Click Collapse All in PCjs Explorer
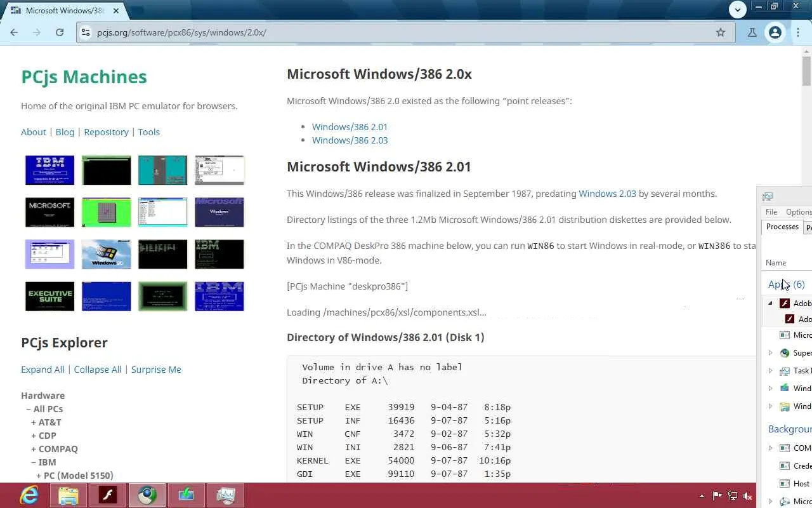812x508 pixels. [98, 370]
